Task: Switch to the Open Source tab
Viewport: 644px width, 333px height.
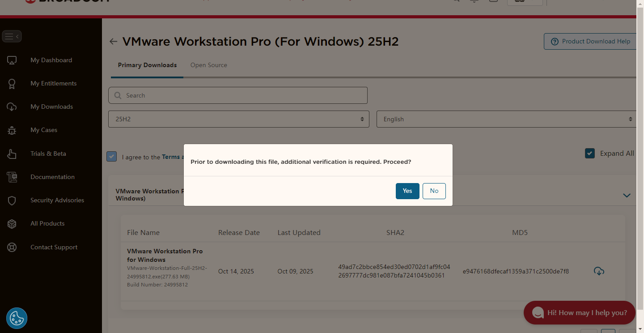Action: 209,65
